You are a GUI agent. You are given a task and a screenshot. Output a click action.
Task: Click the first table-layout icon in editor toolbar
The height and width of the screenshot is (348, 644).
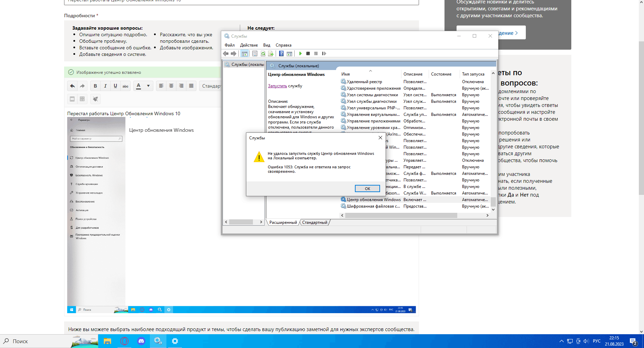(x=72, y=99)
